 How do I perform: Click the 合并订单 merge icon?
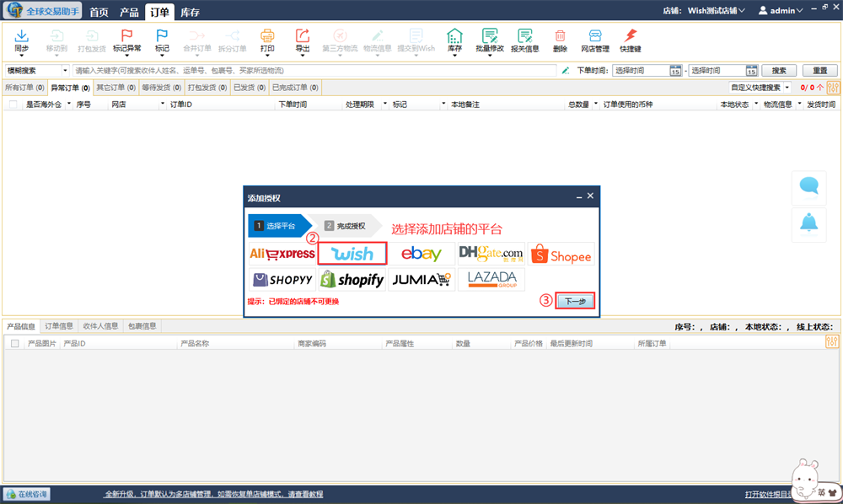tap(196, 36)
